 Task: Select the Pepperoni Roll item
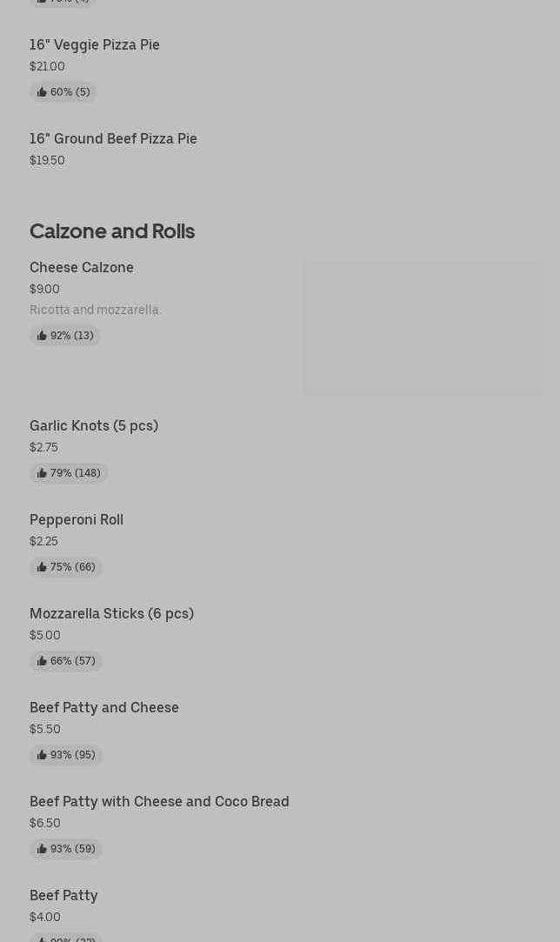click(x=77, y=519)
